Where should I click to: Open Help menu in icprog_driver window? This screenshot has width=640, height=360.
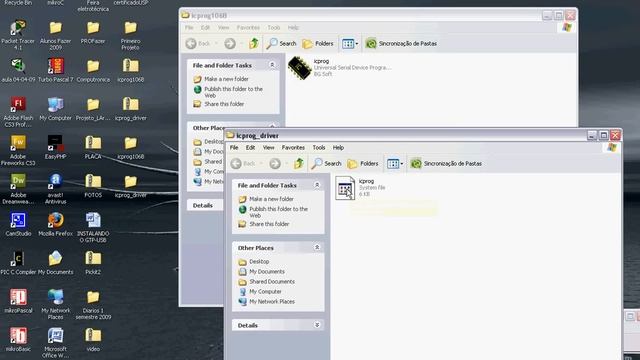(338, 147)
